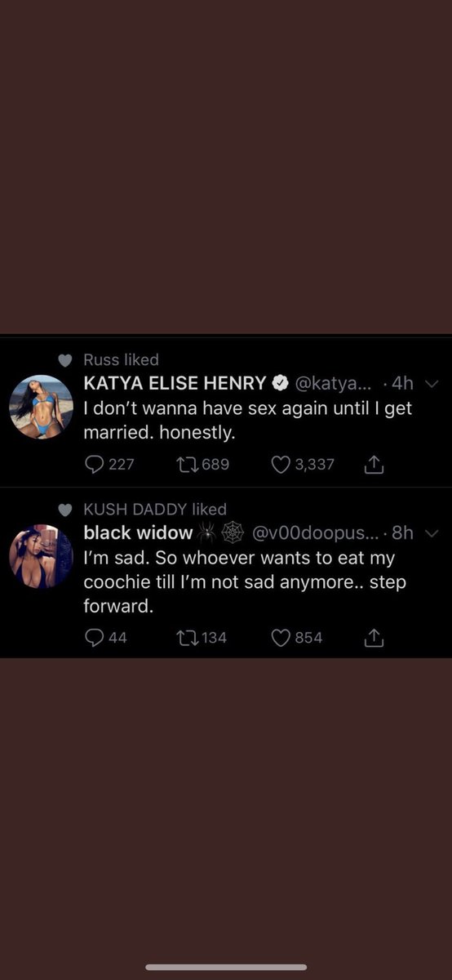
Task: Open the tweet text about getting married
Action: point(248,420)
